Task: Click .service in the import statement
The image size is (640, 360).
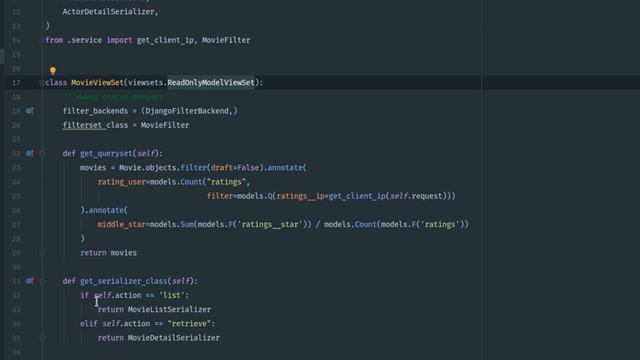Action: pos(84,40)
